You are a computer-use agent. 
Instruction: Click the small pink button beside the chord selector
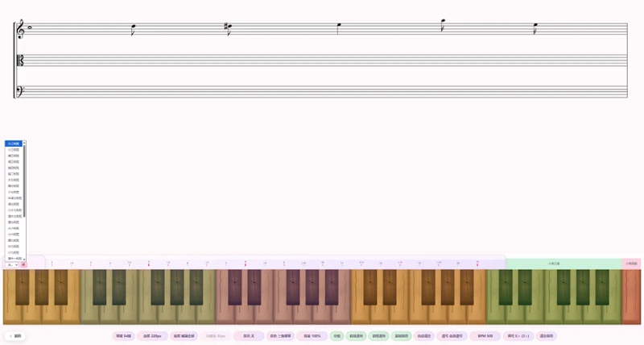coord(23,265)
